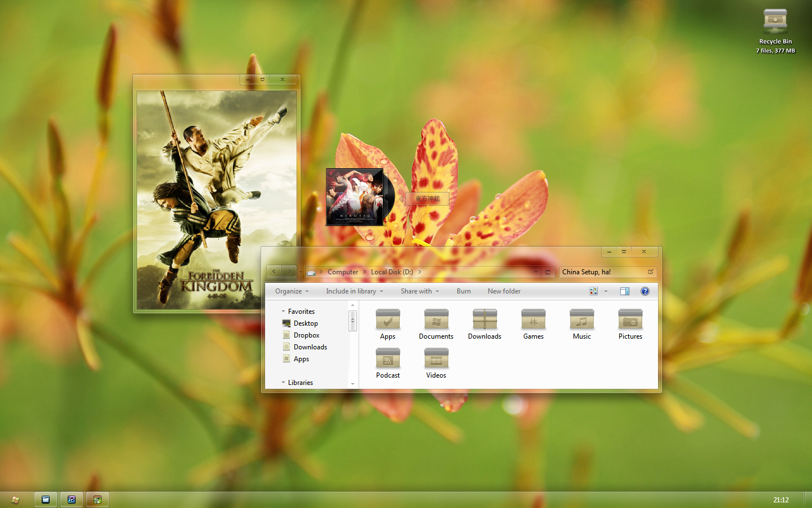The height and width of the screenshot is (508, 812).
Task: Open the address bar history dropdown
Action: [536, 272]
